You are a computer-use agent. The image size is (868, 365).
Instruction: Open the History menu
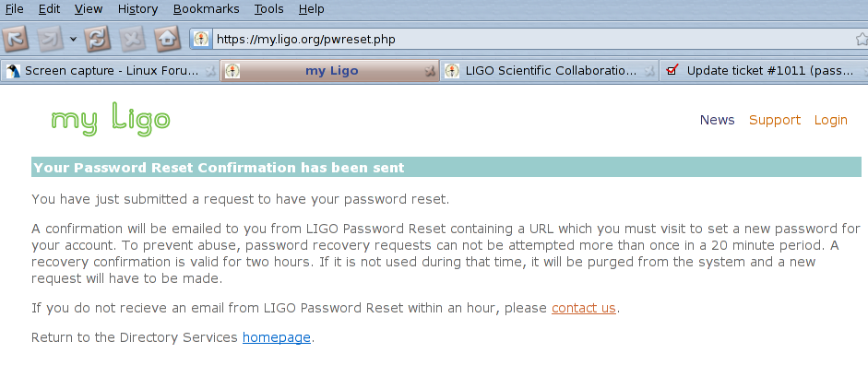click(137, 9)
